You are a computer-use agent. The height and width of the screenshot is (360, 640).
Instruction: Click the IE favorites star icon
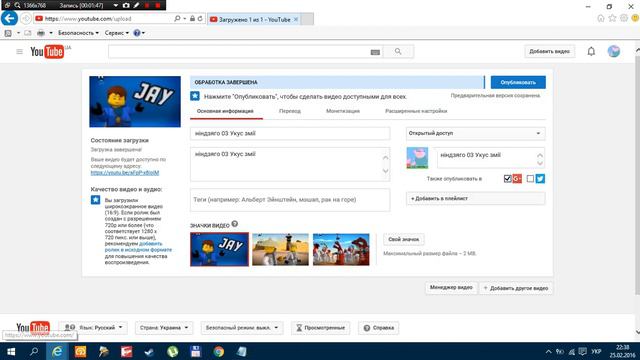612,18
